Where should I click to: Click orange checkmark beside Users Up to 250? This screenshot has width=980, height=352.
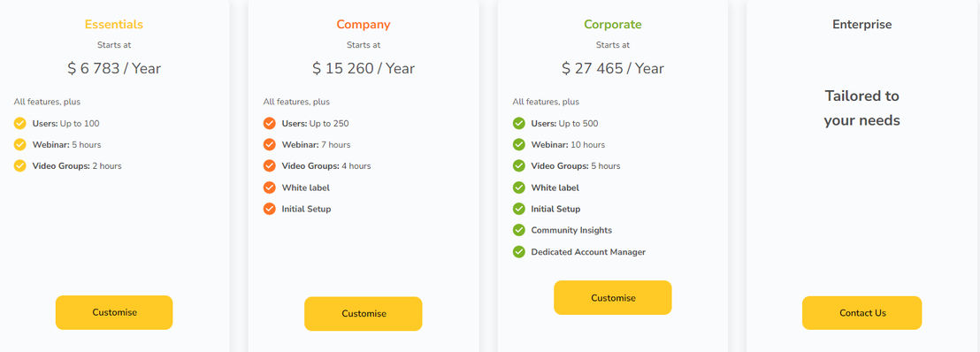[x=270, y=123]
